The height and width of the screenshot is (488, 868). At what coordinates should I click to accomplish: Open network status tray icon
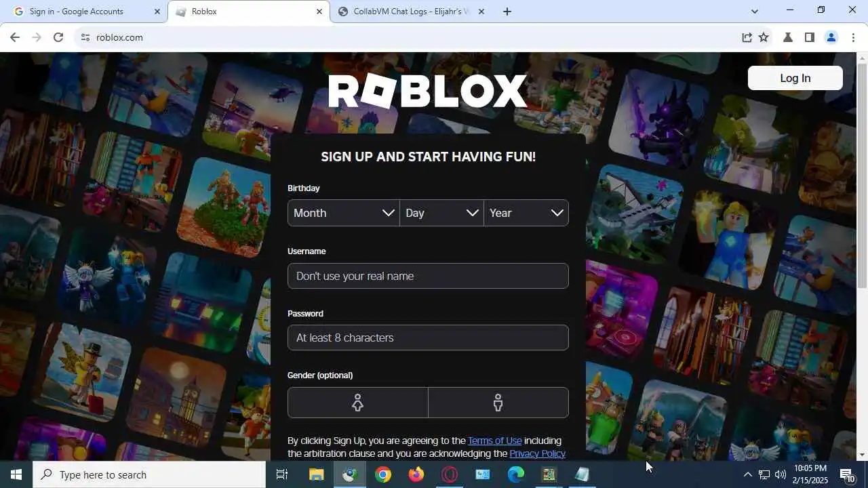click(x=764, y=474)
